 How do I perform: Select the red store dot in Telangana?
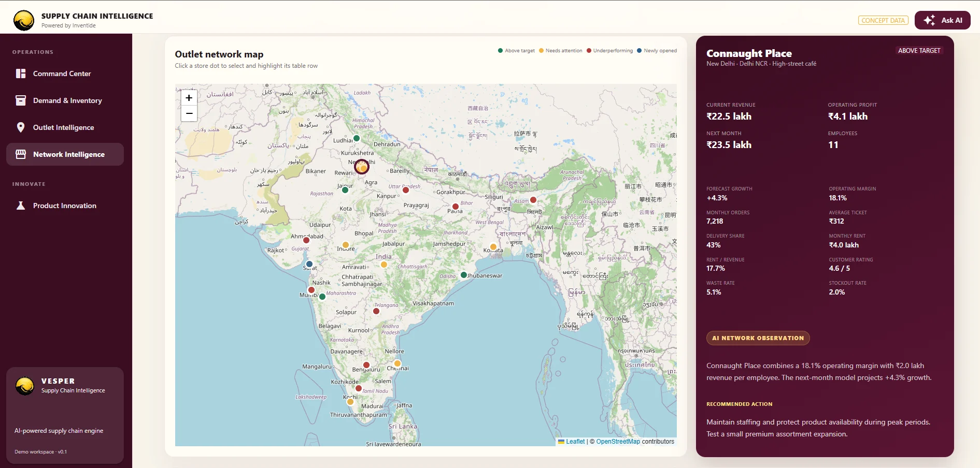(x=376, y=311)
